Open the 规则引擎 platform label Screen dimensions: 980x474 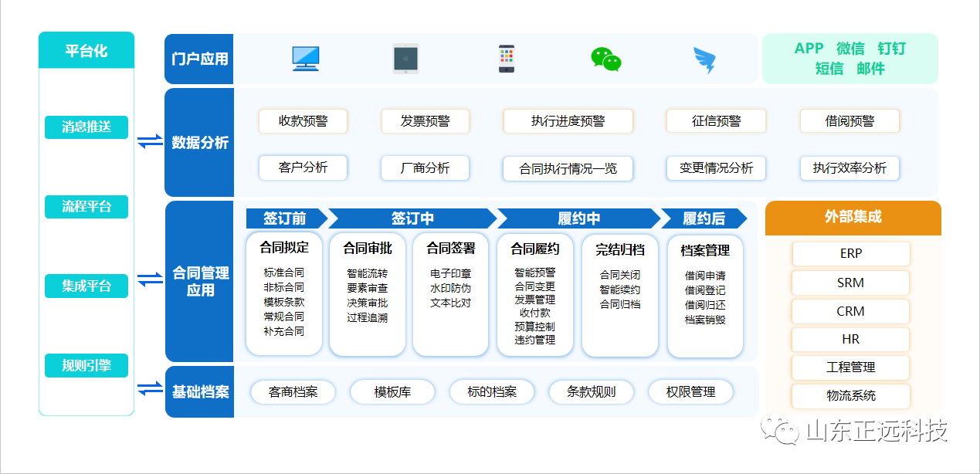pos(86,365)
